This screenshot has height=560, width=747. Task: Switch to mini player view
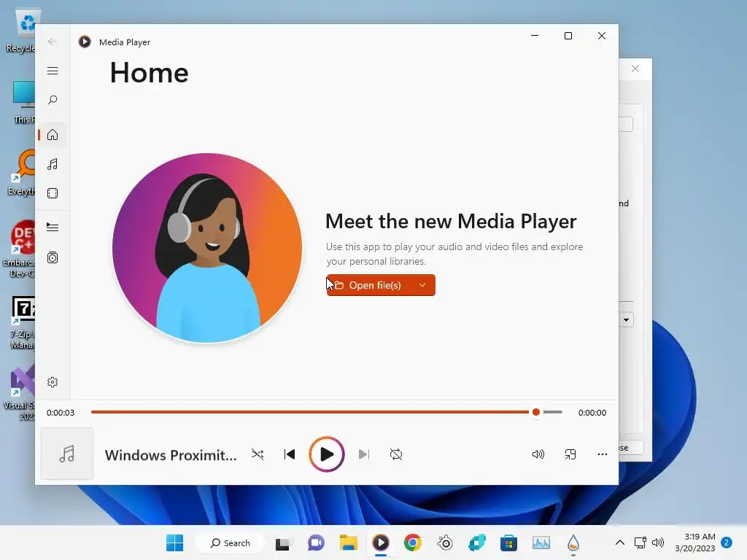(570, 454)
